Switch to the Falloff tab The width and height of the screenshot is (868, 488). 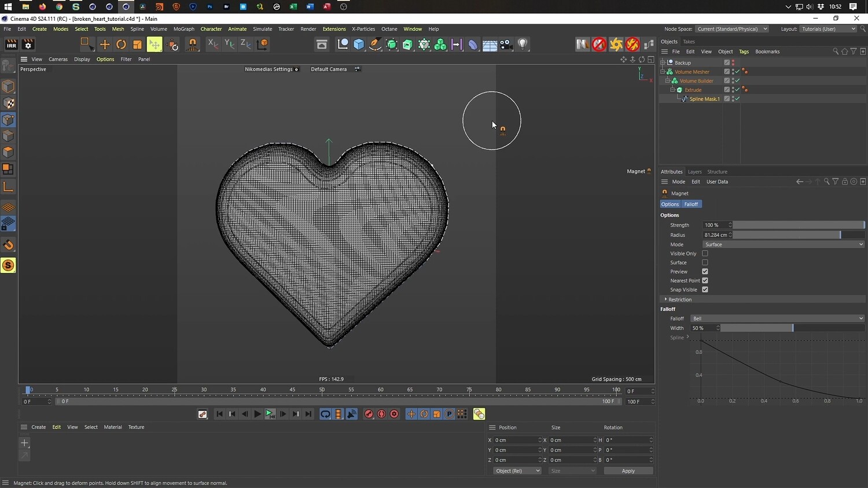click(691, 204)
